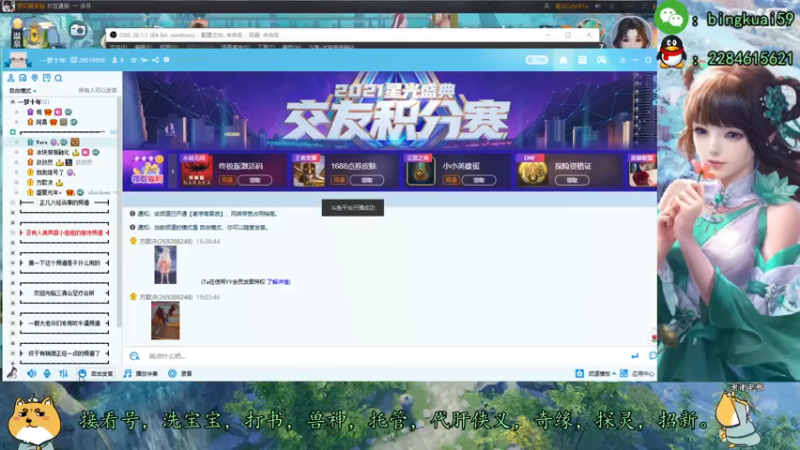Claim the first gift card's reward button

click(x=255, y=180)
